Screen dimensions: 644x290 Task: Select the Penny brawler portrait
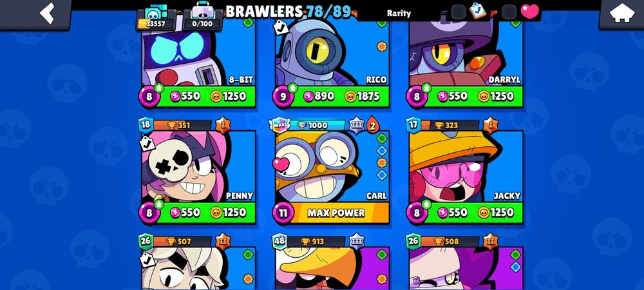point(198,166)
